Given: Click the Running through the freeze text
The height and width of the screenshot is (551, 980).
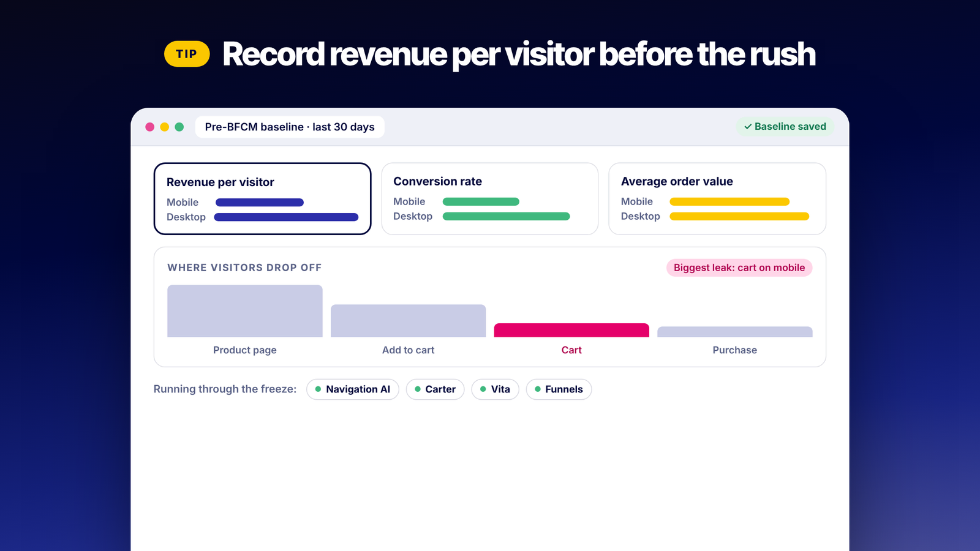Looking at the screenshot, I should [x=225, y=389].
